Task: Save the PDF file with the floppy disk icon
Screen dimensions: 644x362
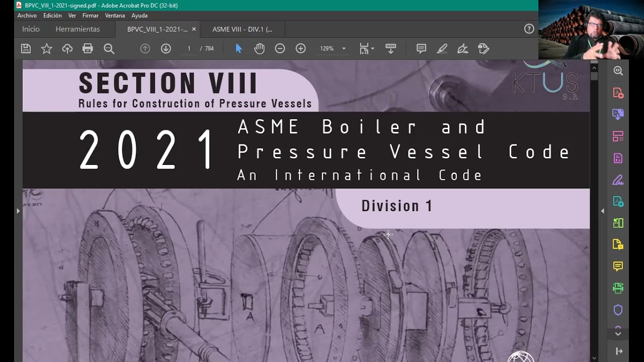Action: [x=26, y=49]
